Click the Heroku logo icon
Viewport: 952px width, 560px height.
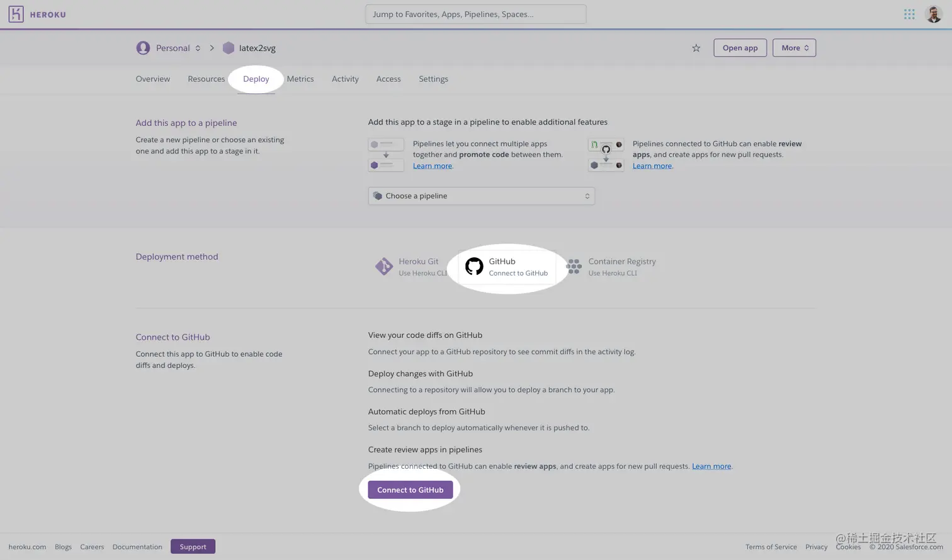click(16, 14)
